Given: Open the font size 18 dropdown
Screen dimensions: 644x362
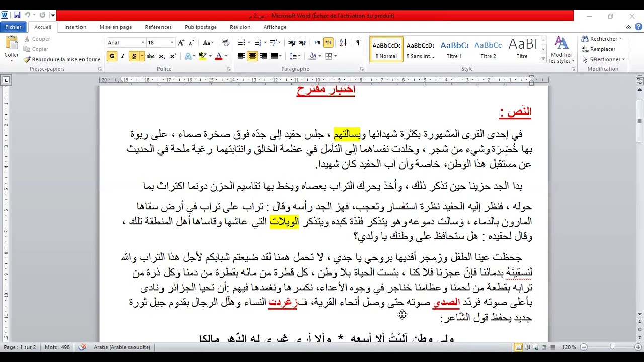Looking at the screenshot, I should click(x=172, y=43).
